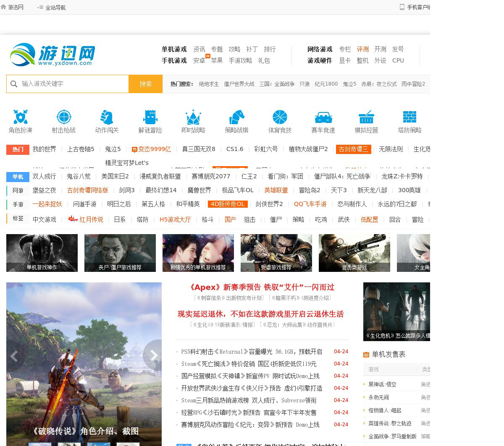Open the 体育竞技 category icon

(280, 117)
